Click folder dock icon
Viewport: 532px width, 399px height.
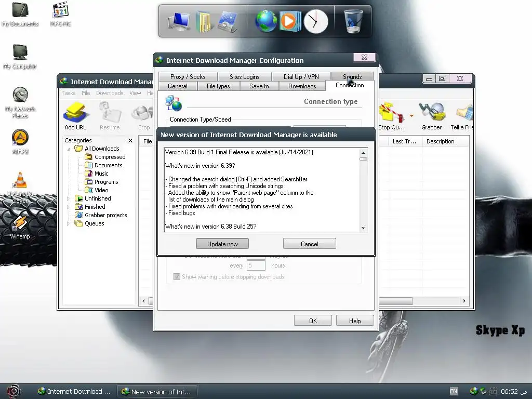tap(204, 22)
